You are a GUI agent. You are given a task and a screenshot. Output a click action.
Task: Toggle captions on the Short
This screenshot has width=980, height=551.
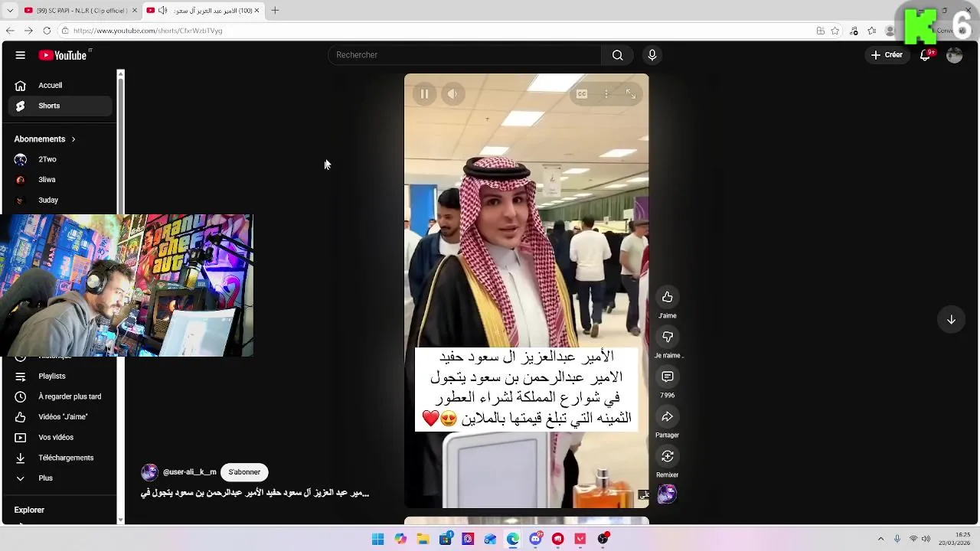582,94
